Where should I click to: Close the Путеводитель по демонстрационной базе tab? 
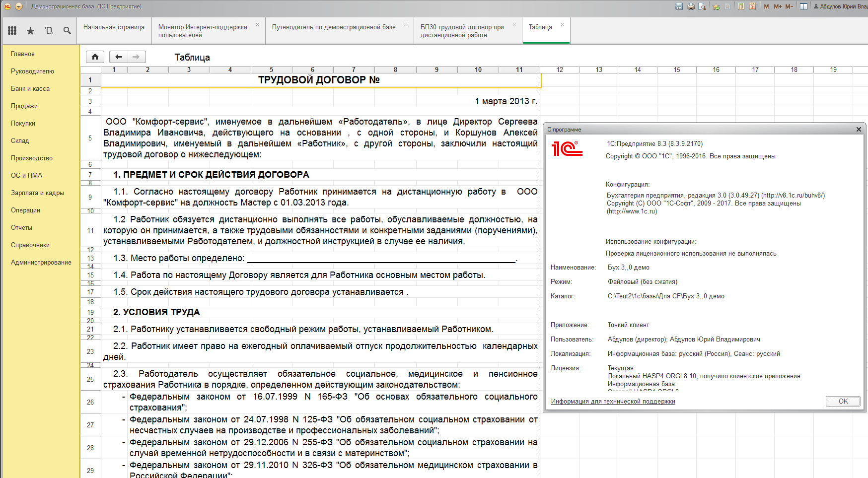pyautogui.click(x=406, y=24)
